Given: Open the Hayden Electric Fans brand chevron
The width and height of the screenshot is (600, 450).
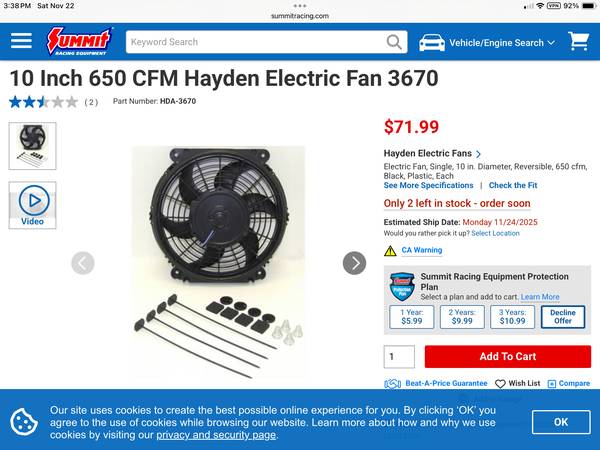Looking at the screenshot, I should (x=478, y=154).
